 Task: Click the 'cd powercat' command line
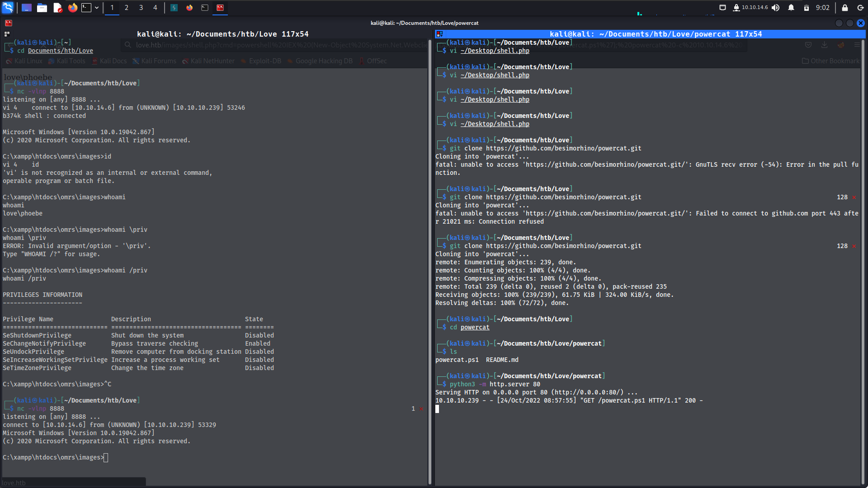coord(470,327)
